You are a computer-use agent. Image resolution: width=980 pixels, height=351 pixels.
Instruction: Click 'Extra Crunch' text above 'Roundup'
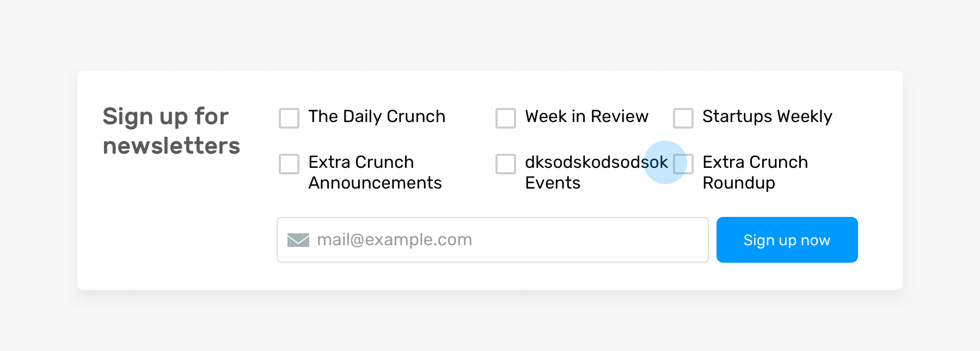[755, 162]
